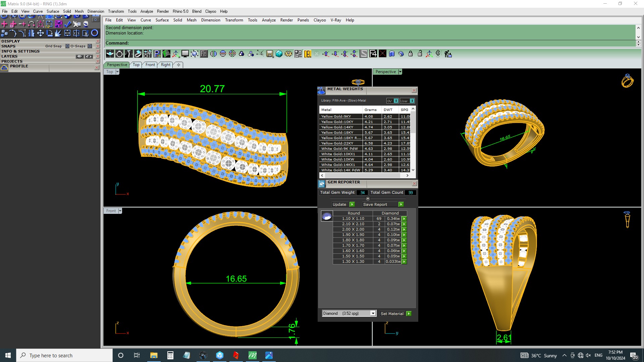The width and height of the screenshot is (644, 362).
Task: Click the Profile panel shape icon
Action: click(4, 68)
